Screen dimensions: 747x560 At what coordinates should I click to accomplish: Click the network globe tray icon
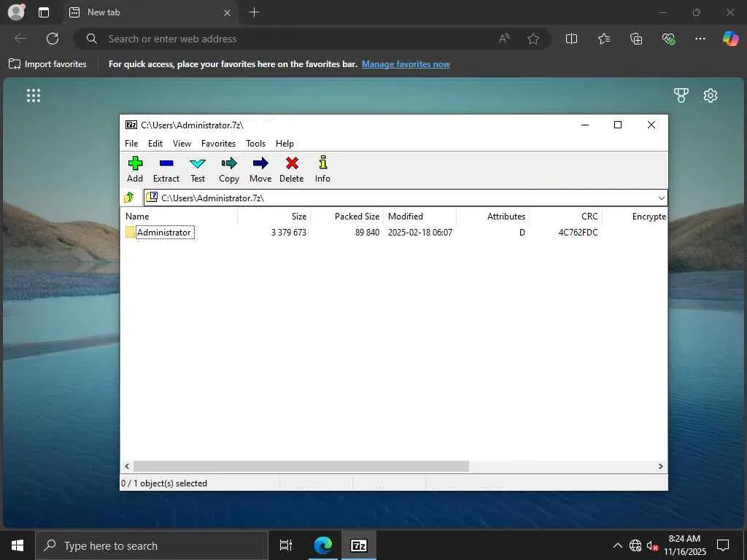tap(635, 545)
